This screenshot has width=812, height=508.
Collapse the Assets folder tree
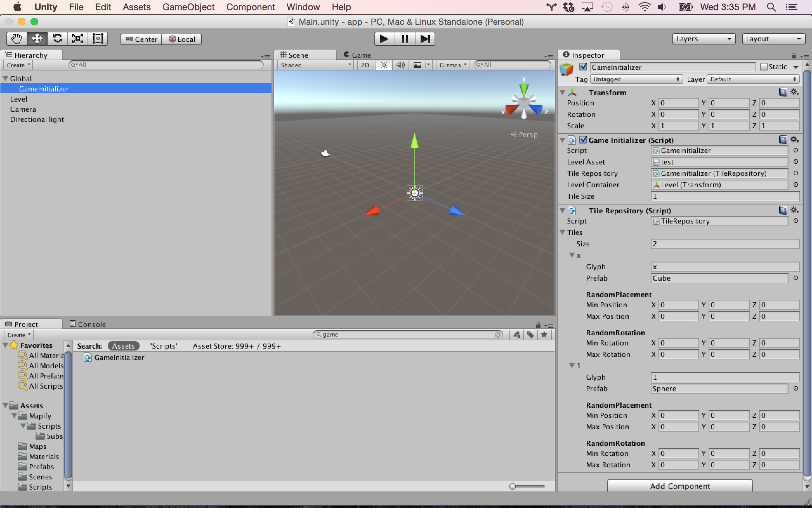pyautogui.click(x=5, y=405)
